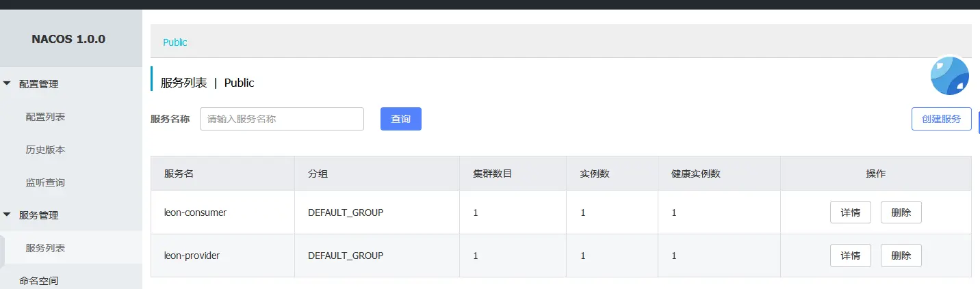Viewport: 980px width, 289px height.
Task: Open 详情 for leon-consumer
Action: click(851, 212)
